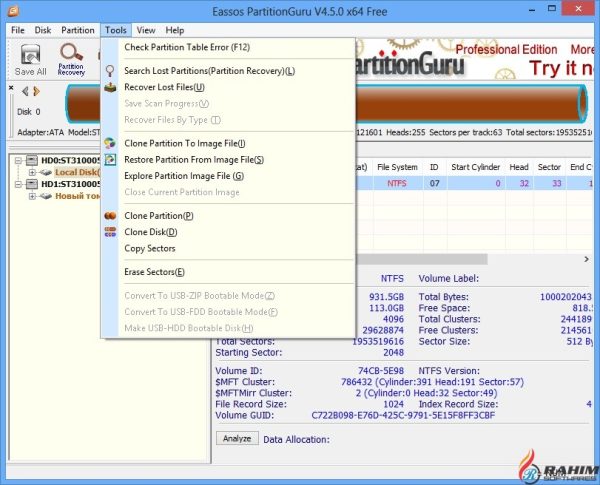The image size is (600, 485).
Task: Click the ID column header
Action: coord(434,167)
